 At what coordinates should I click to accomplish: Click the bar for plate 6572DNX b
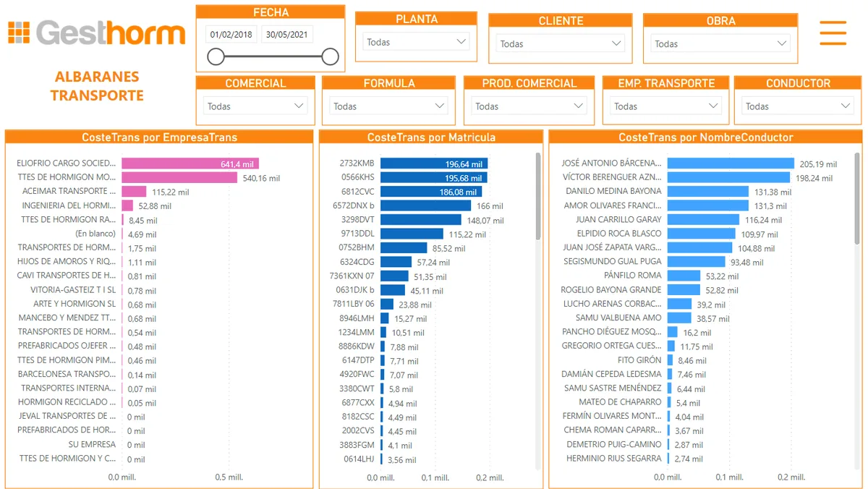425,205
